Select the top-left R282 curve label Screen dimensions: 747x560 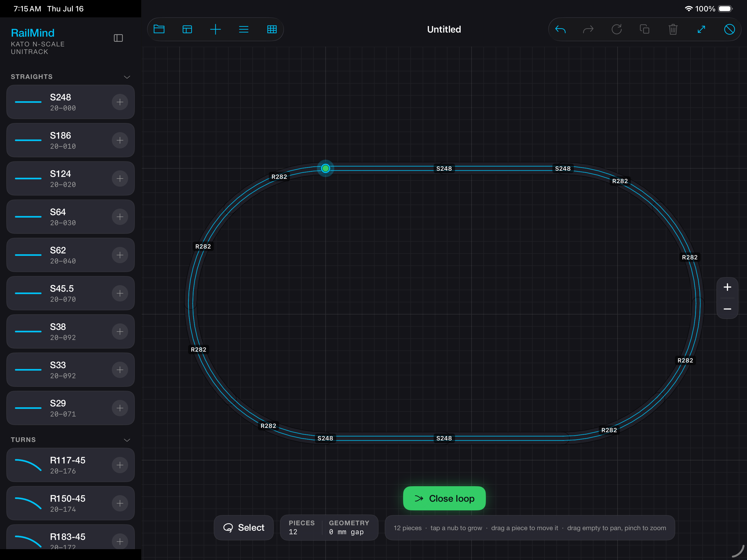point(279,177)
